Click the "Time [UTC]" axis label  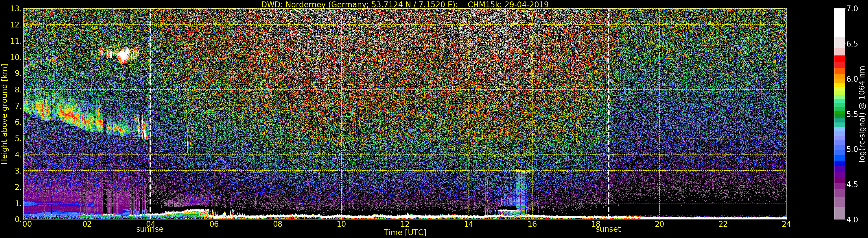[x=405, y=232]
